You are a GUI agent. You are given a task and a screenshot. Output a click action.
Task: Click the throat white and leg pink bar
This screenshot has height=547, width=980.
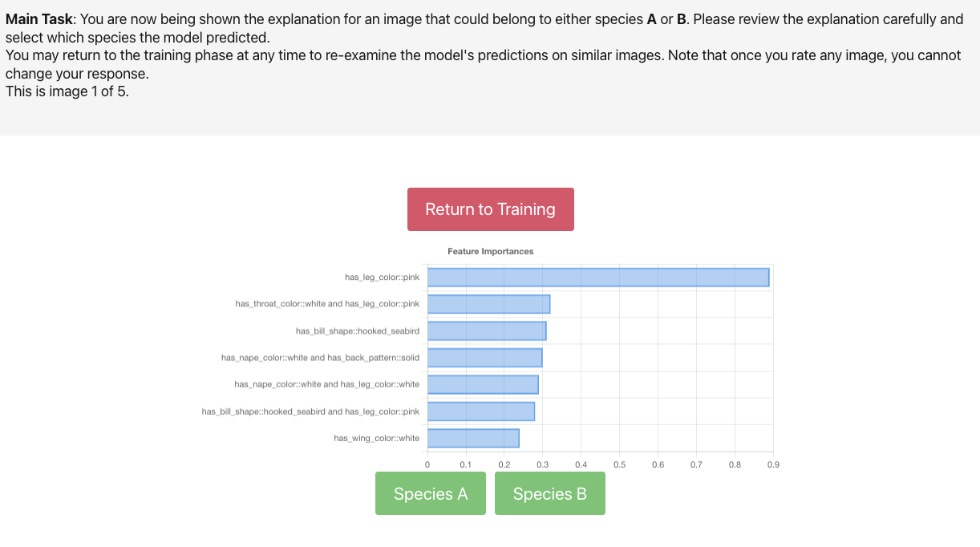click(488, 304)
